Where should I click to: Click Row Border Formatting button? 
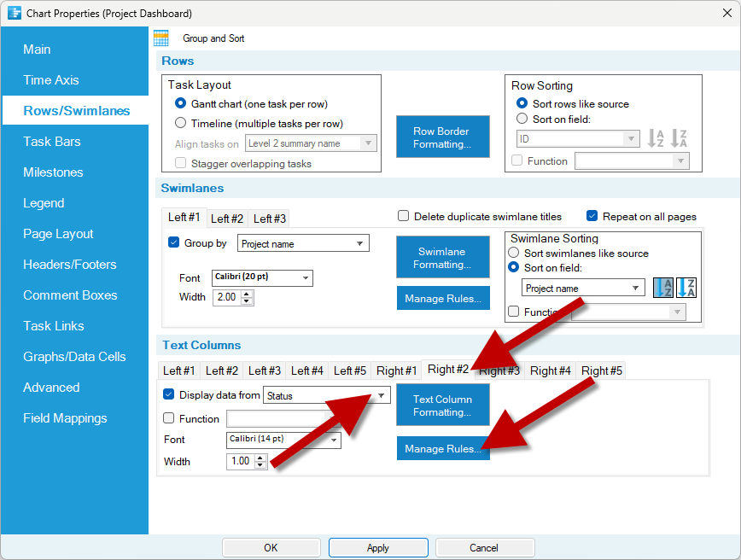(x=443, y=137)
